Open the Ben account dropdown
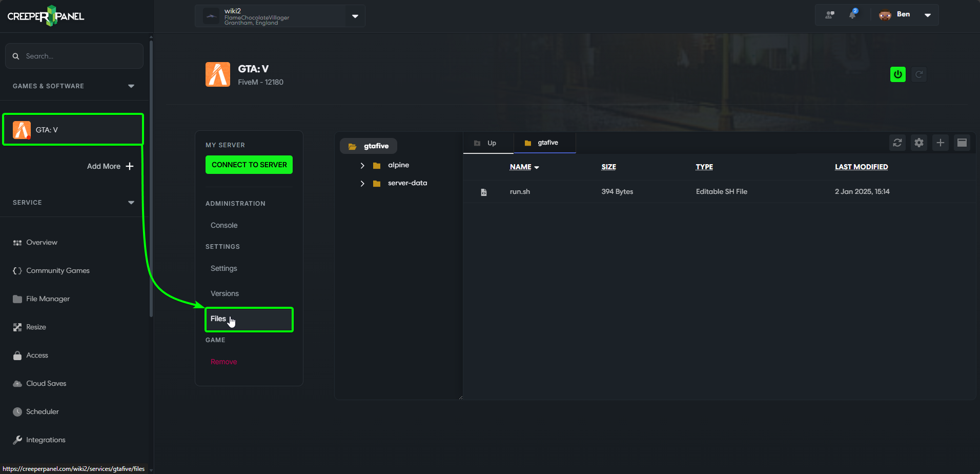The image size is (980, 474). coord(928,15)
